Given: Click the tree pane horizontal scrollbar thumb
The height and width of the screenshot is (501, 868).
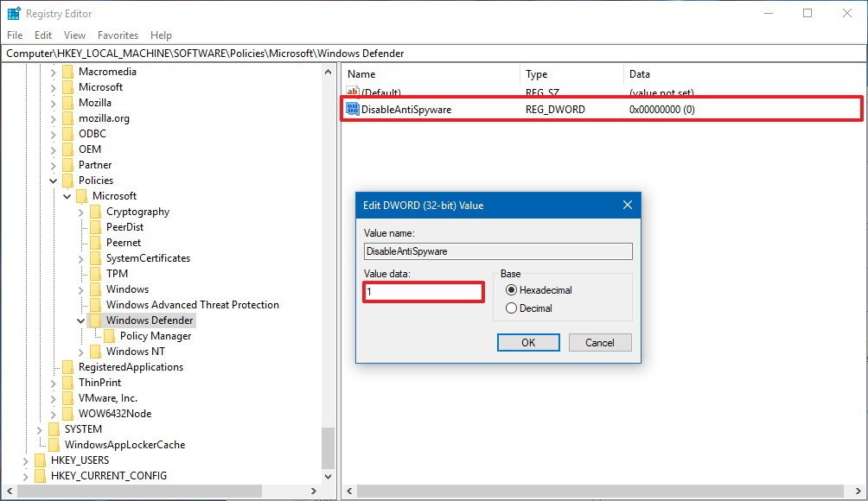Looking at the screenshot, I should (x=139, y=491).
